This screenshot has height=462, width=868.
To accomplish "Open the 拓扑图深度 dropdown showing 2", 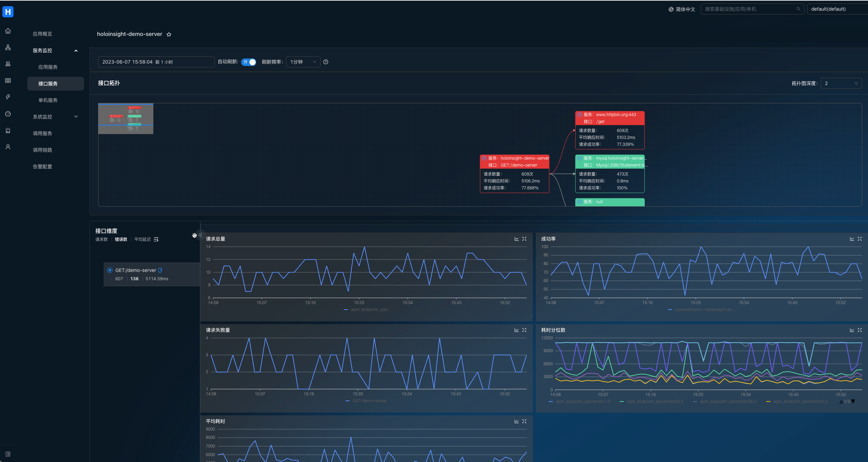I will coord(841,83).
